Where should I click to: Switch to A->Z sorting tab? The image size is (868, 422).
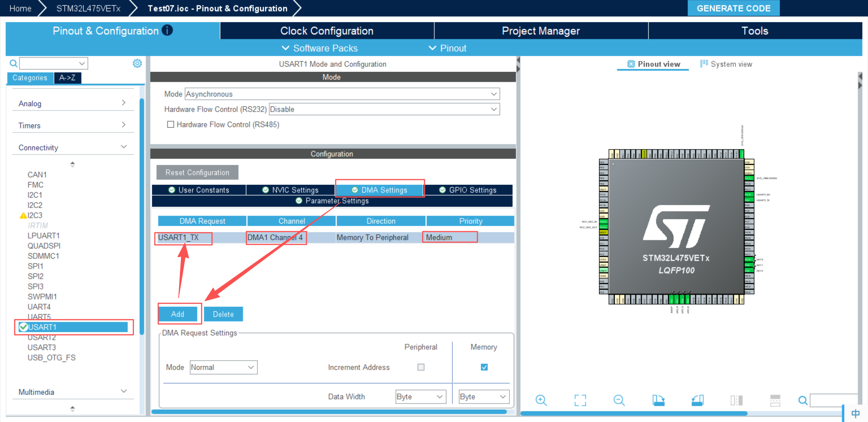[67, 78]
